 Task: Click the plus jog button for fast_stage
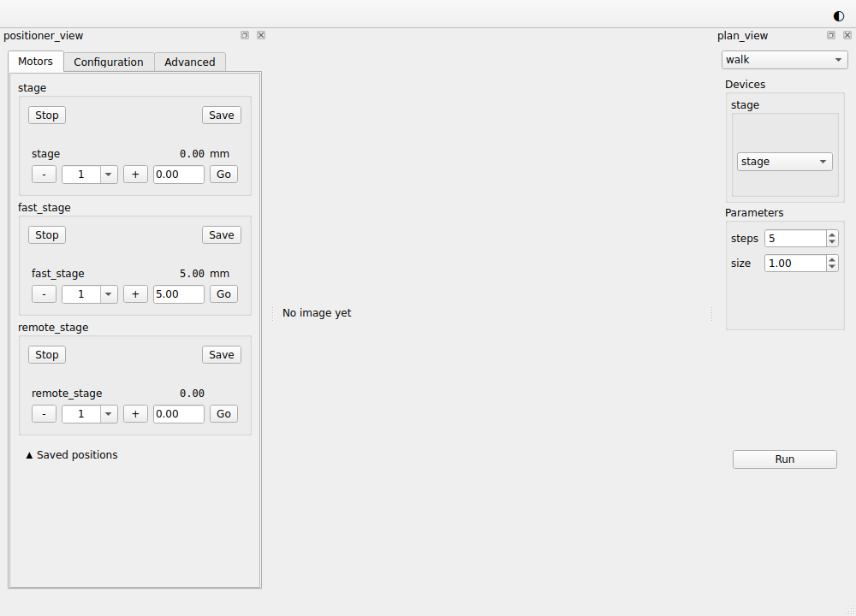[x=135, y=294]
